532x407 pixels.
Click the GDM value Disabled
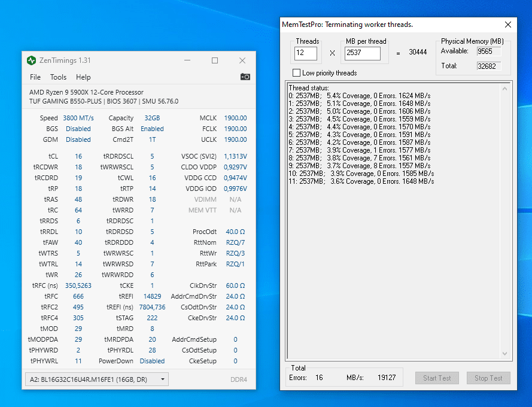pos(78,140)
